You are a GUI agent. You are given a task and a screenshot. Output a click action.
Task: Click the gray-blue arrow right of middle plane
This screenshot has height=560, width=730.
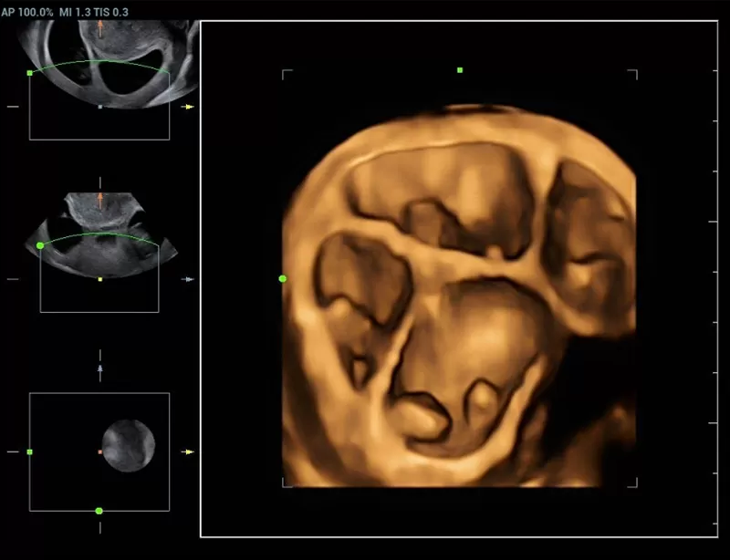coord(188,279)
